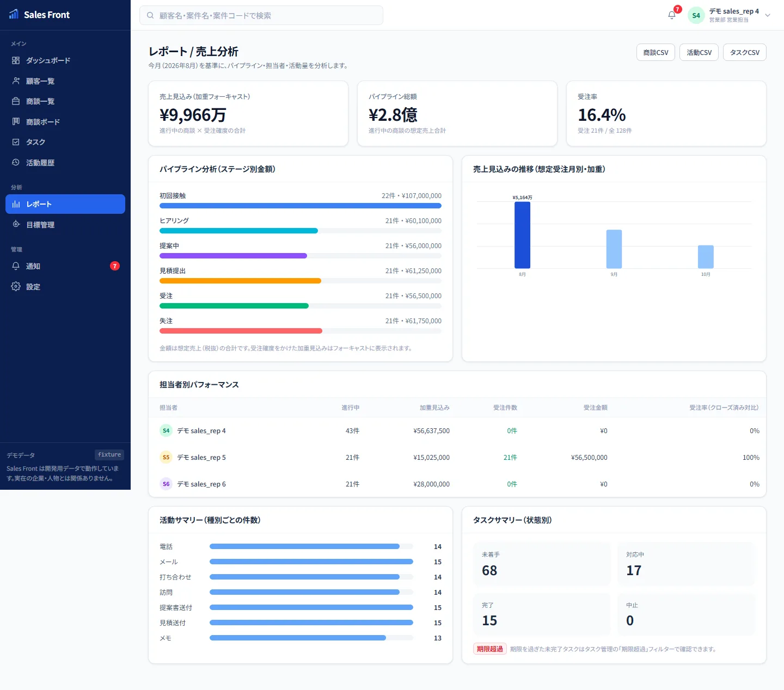Screen dimensions: 784x690
Task: Open ダッシュボード from the sidebar menu
Action: point(65,60)
